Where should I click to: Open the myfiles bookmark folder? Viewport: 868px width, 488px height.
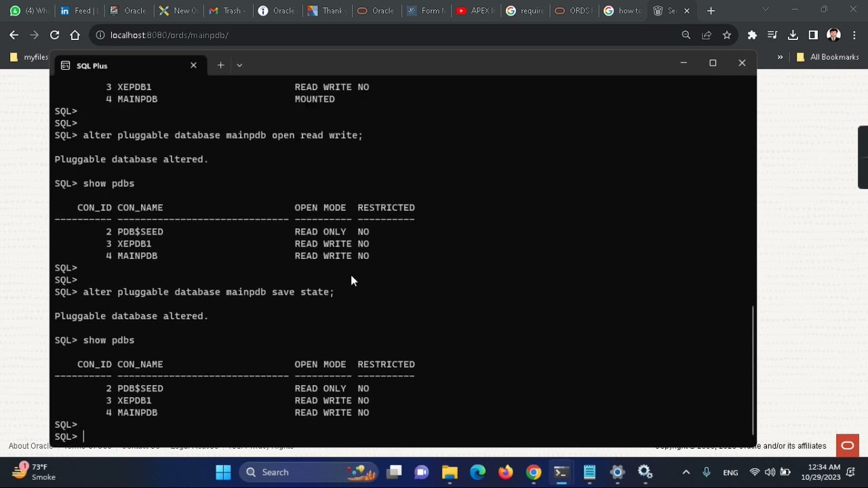click(x=28, y=57)
